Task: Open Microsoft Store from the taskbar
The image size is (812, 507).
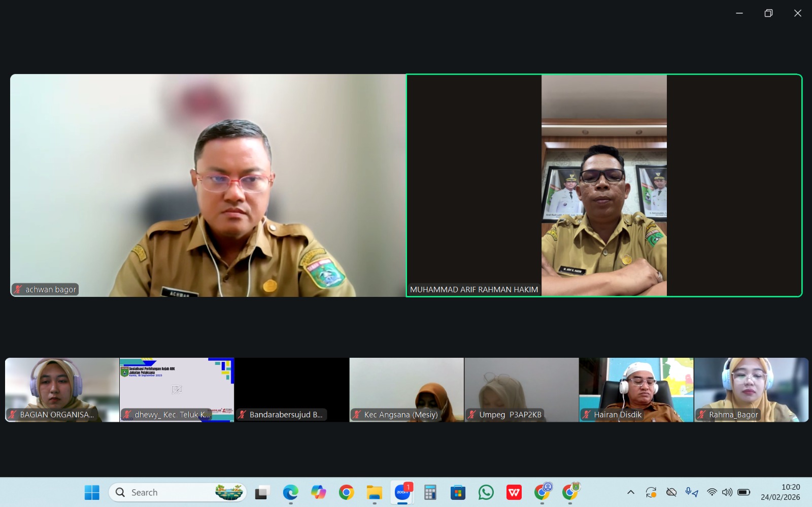Action: tap(458, 492)
